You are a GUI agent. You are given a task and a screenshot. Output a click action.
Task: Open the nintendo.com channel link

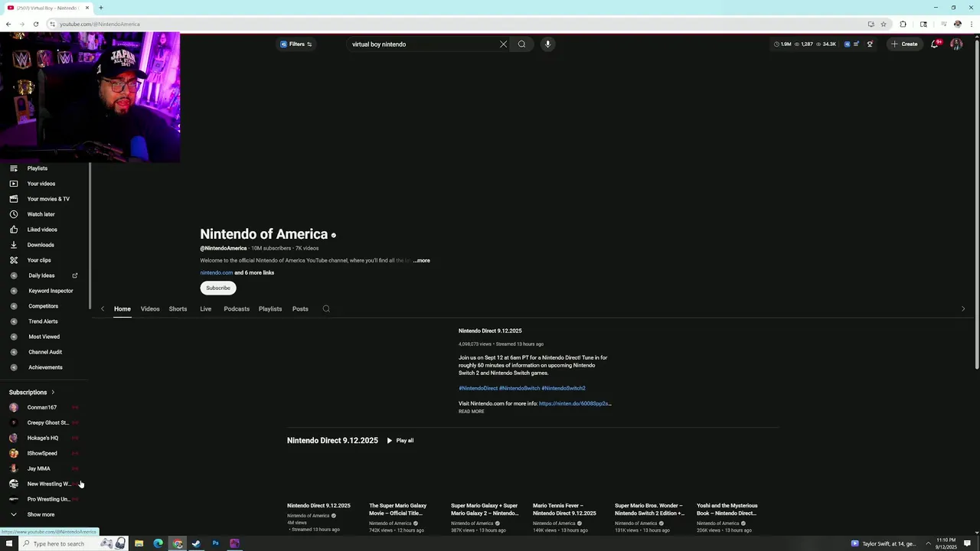[217, 273]
